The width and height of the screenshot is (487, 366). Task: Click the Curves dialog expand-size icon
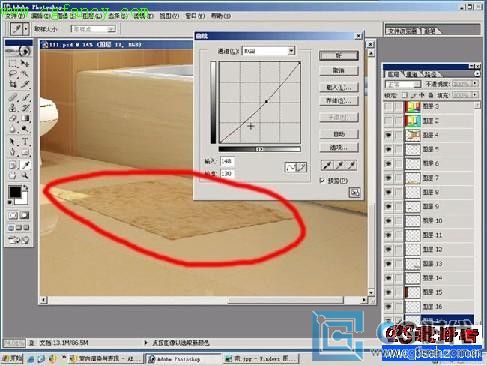click(x=355, y=192)
